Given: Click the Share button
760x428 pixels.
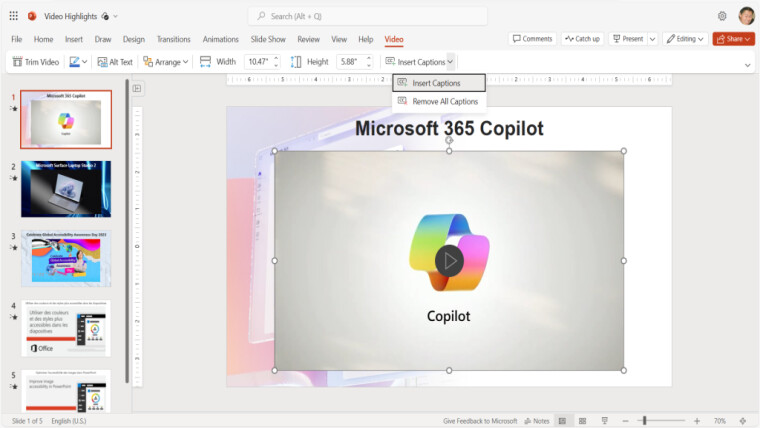Looking at the screenshot, I should (x=733, y=39).
